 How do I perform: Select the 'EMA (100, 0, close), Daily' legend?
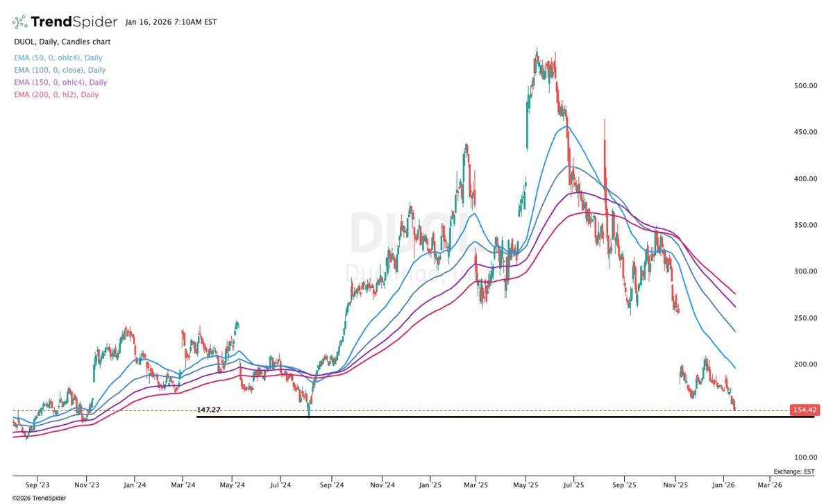(60, 70)
